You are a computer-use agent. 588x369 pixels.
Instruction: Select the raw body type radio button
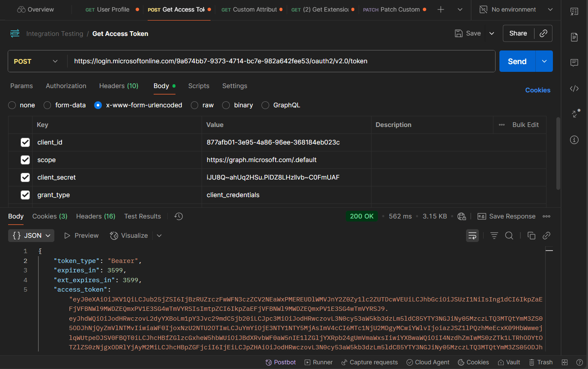pos(195,105)
